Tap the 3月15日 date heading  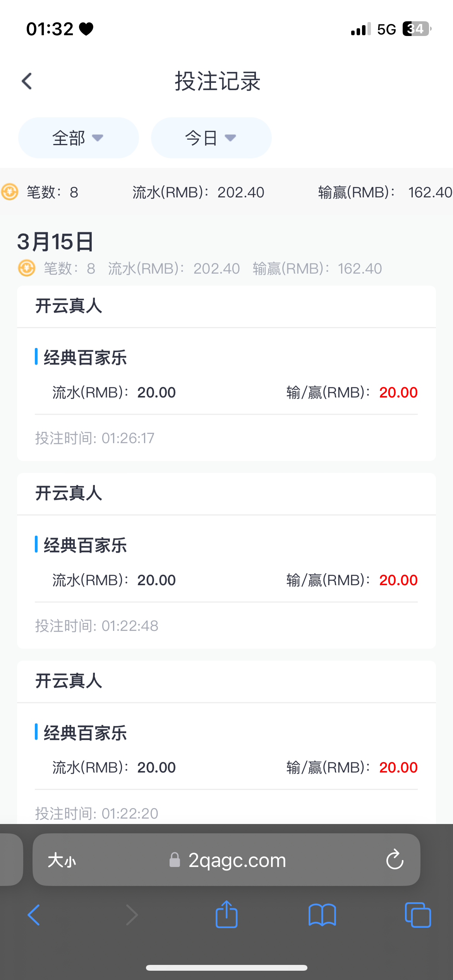tap(55, 242)
